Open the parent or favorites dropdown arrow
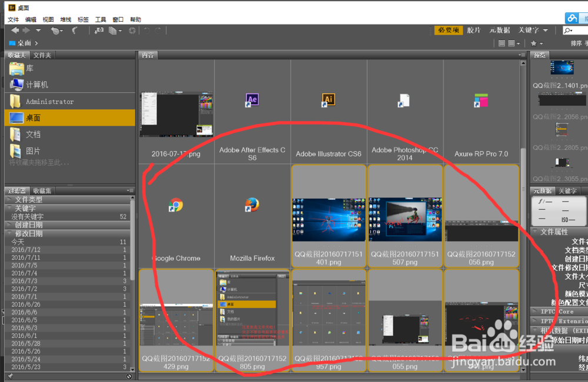588x382 pixels. (x=38, y=31)
